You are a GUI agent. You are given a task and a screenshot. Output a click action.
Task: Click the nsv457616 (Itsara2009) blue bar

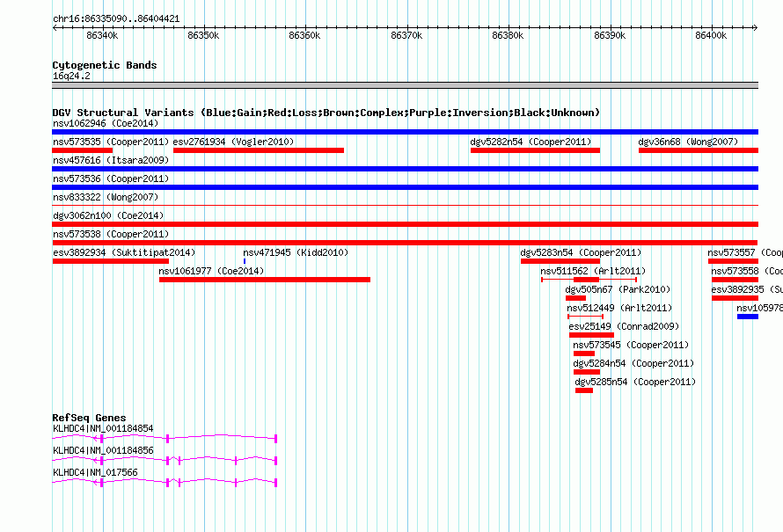pos(405,169)
